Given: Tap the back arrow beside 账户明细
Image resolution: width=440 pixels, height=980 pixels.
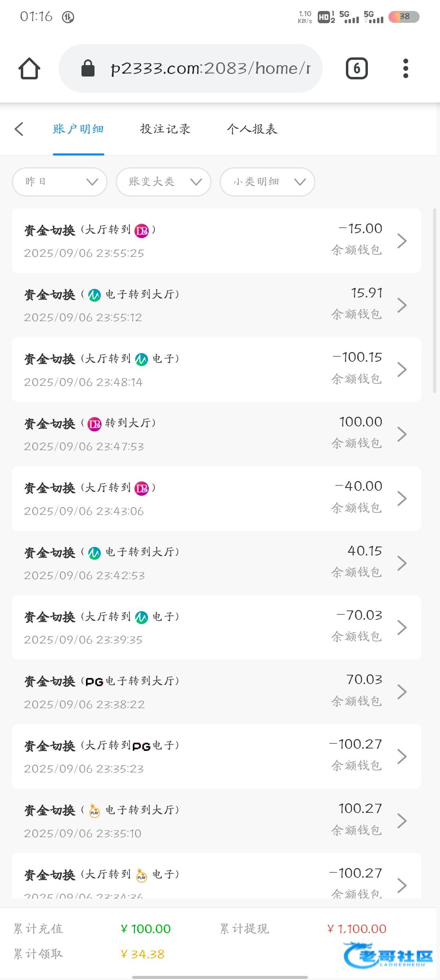Looking at the screenshot, I should 19,129.
